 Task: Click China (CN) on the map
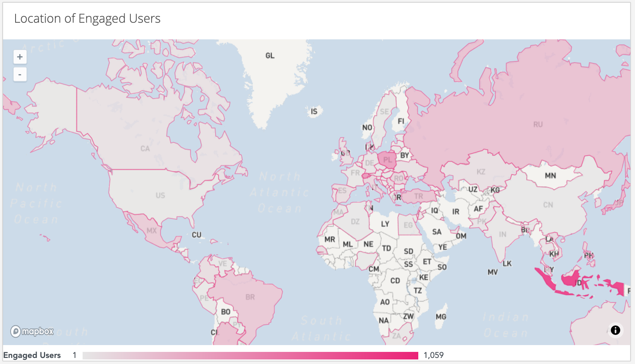548,205
